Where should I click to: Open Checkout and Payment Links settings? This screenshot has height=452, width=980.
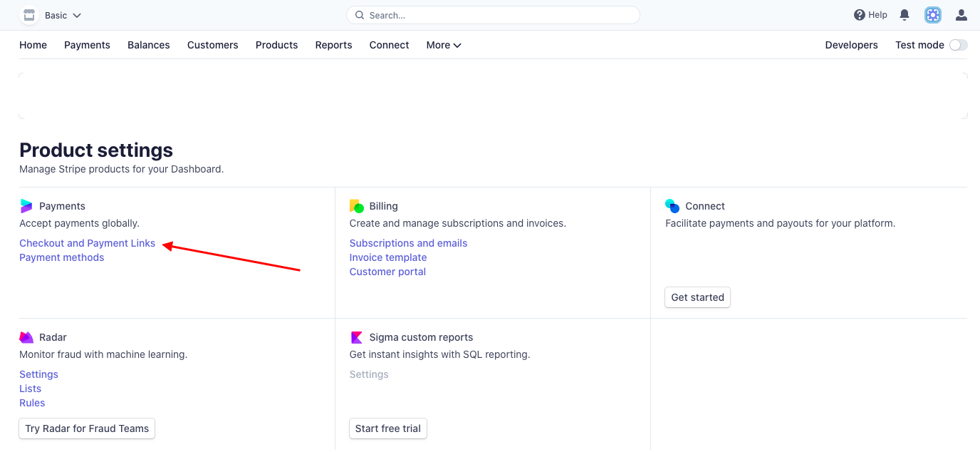coord(87,243)
